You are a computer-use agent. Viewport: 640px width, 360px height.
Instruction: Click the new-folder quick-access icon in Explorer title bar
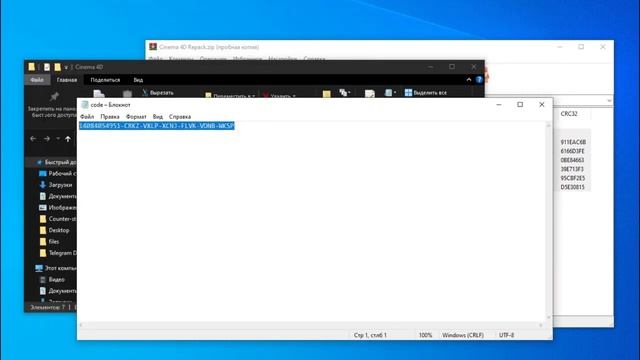tap(58, 67)
